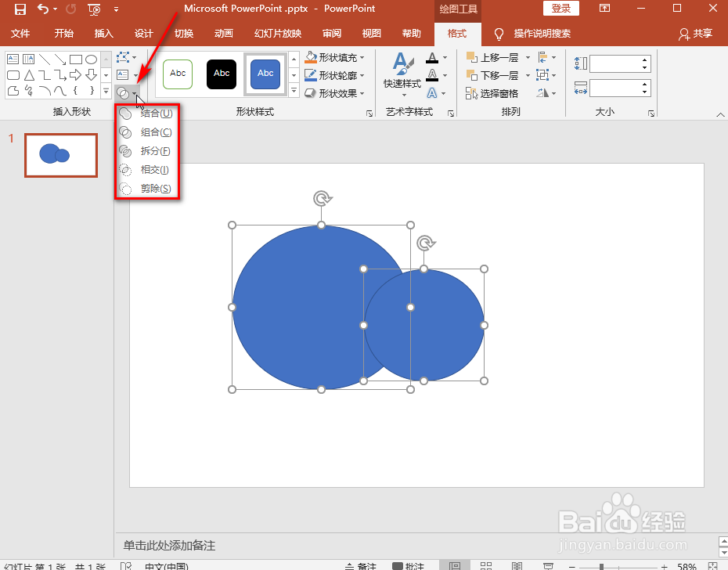This screenshot has height=570, width=728.
Task: Open the Group objects menu
Action: pyautogui.click(x=546, y=75)
